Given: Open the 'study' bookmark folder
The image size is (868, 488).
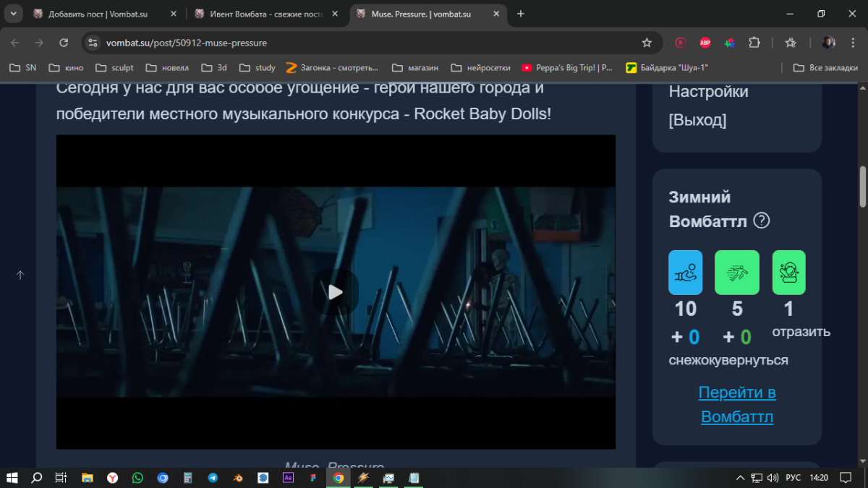Looking at the screenshot, I should pyautogui.click(x=257, y=68).
